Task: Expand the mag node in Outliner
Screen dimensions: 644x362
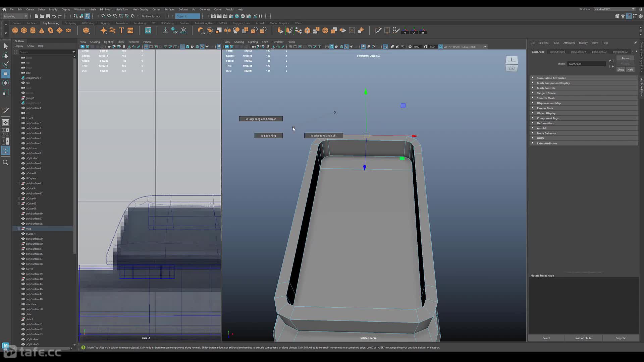Action: click(x=19, y=229)
